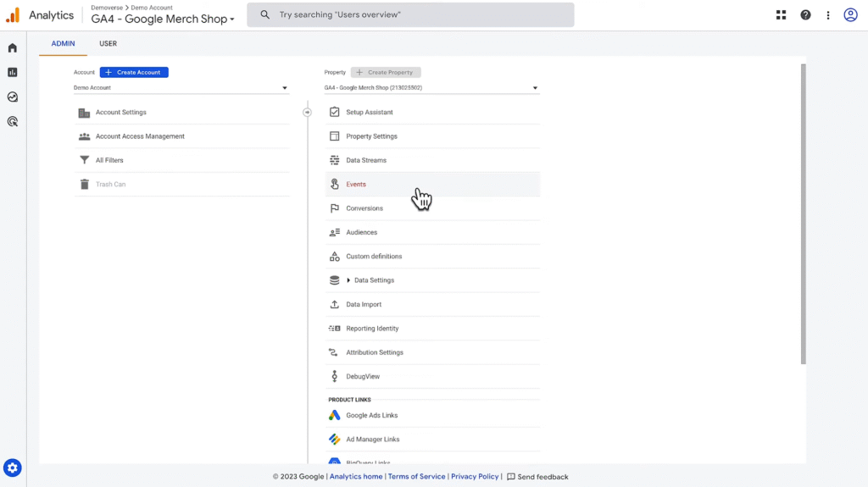This screenshot has width=868, height=487.
Task: Open Conversions in property column
Action: point(433,208)
